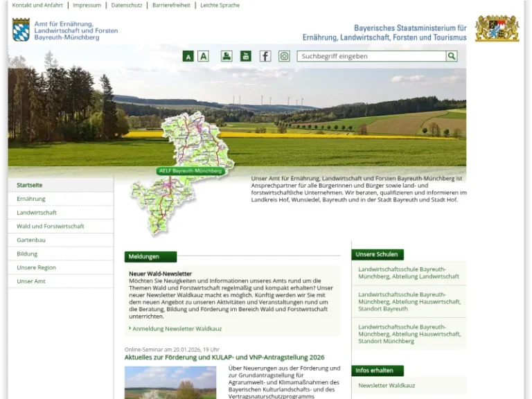Viewport: 532px width, 399px height.
Task: Focus the Suchbegriff eingeben search field
Action: [371, 56]
